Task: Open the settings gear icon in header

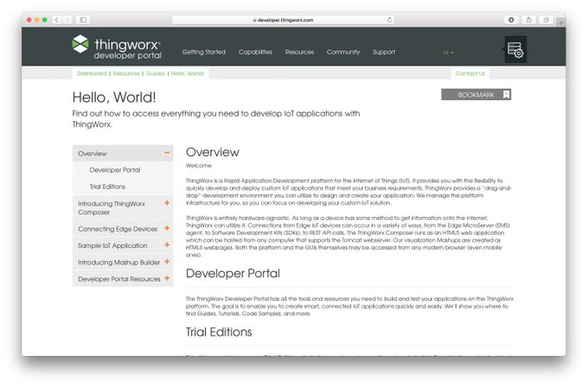Action: pos(515,49)
